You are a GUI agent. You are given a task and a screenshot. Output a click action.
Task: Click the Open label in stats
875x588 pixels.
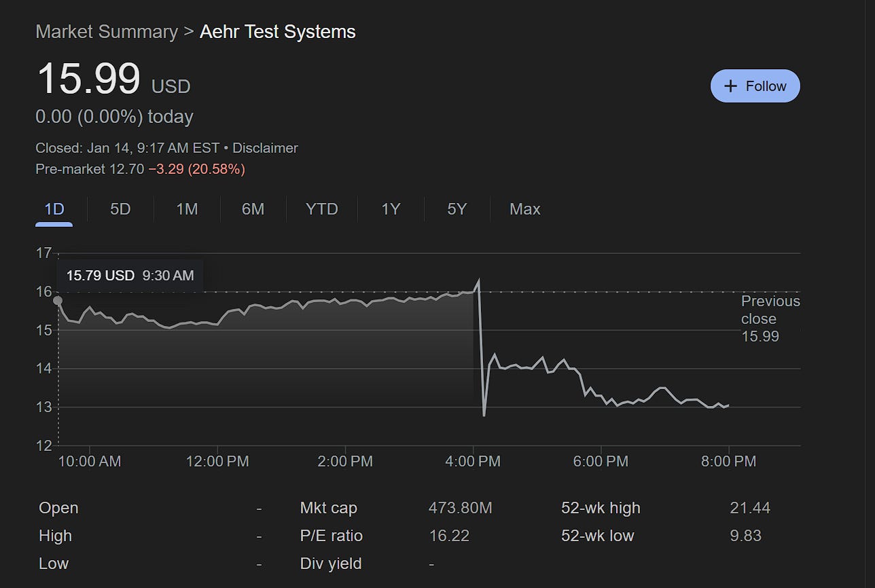pyautogui.click(x=58, y=508)
